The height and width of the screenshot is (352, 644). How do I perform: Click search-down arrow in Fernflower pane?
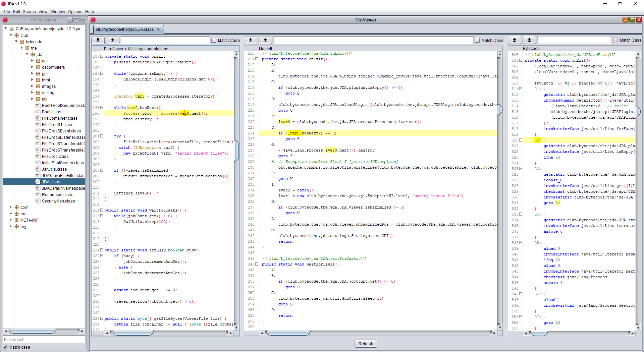[98, 40]
